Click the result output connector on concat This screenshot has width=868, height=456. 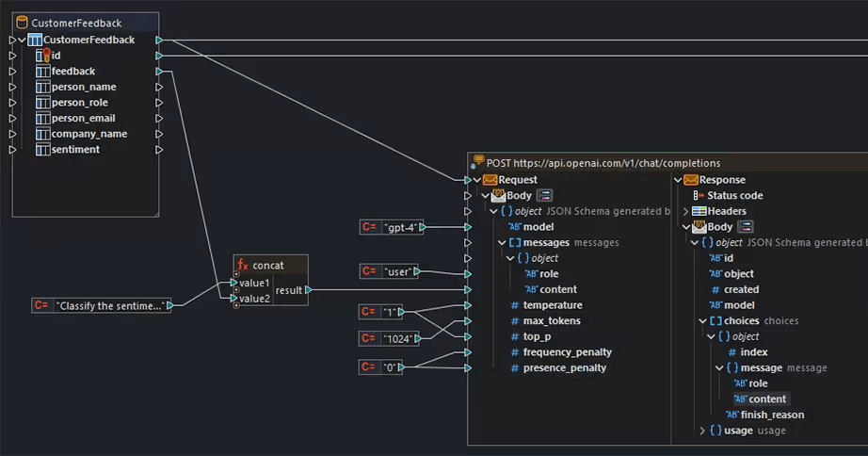point(308,290)
